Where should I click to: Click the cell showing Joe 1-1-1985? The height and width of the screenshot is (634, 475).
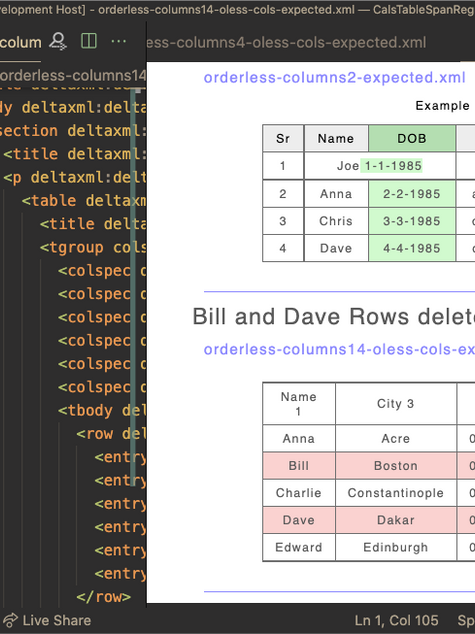[x=380, y=166]
